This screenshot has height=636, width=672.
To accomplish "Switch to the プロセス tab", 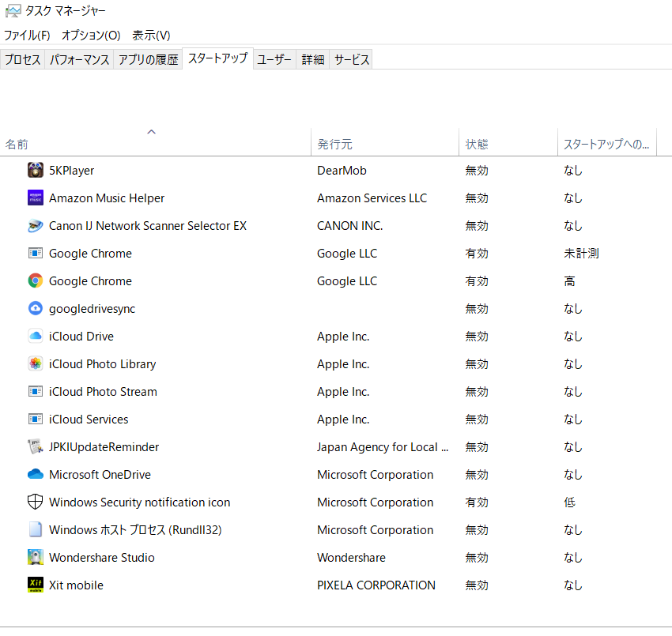I will click(23, 59).
